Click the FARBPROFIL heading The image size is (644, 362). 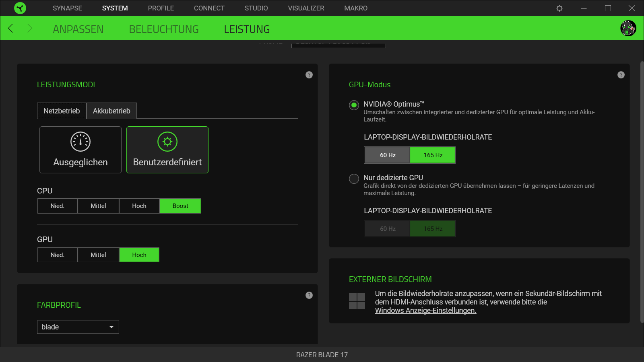pyautogui.click(x=59, y=305)
